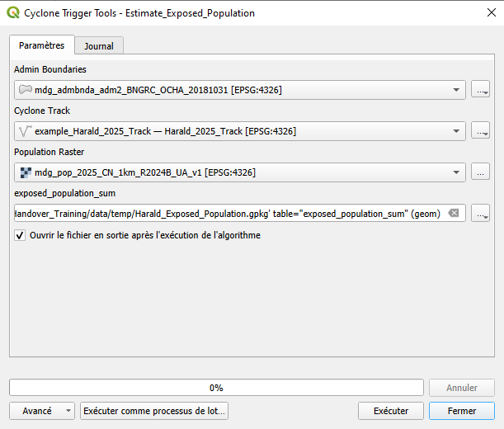Run the algorithm with Exécuter
Screen dimensions: 504x429
pyautogui.click(x=391, y=411)
